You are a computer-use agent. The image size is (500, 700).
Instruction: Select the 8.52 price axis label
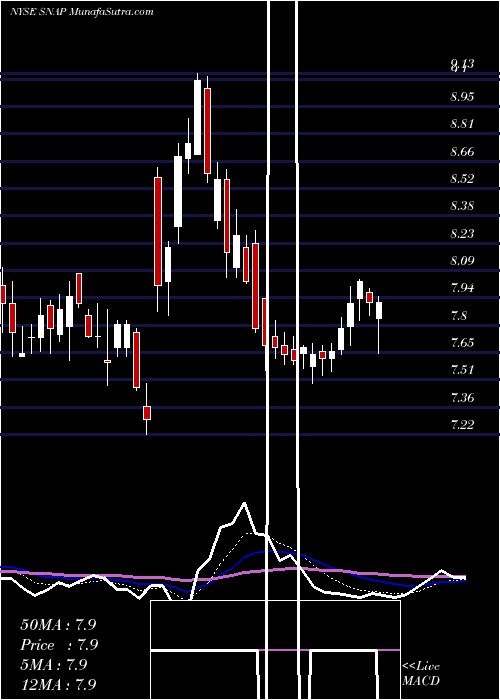(462, 179)
